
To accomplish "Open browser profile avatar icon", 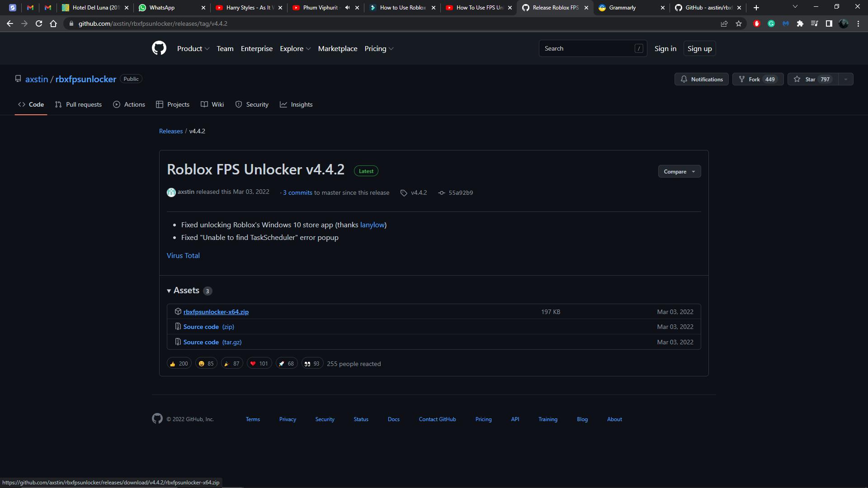I will [x=844, y=23].
